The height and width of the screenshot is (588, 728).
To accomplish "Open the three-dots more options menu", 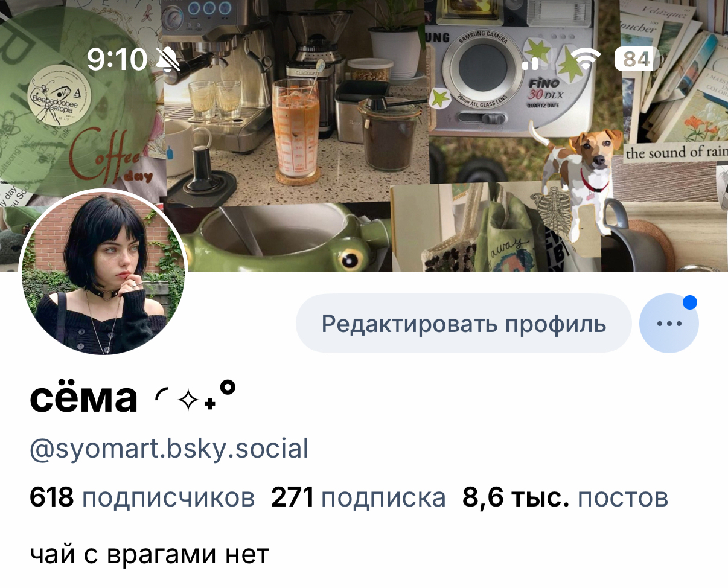I will click(x=669, y=323).
